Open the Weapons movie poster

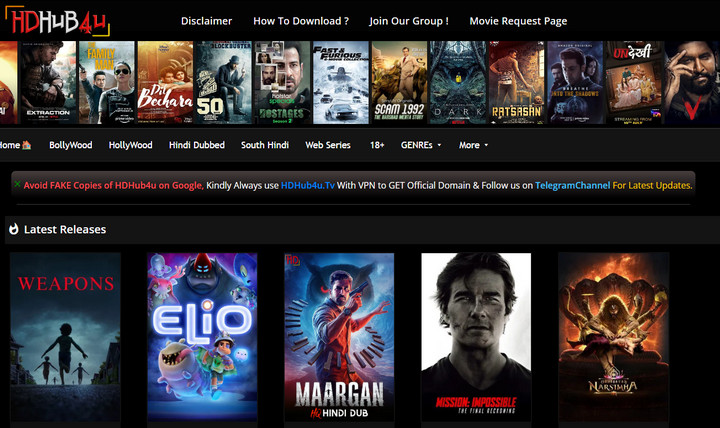click(x=66, y=336)
